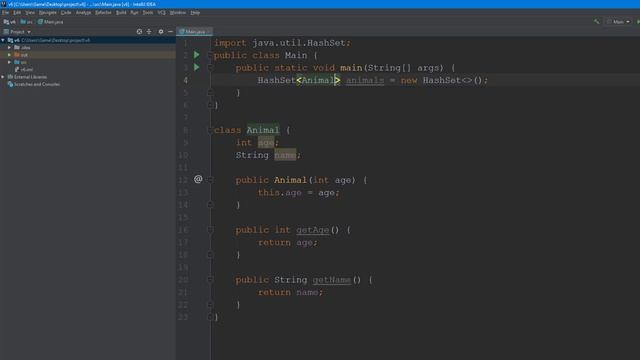Open the Tools menu

(148, 13)
